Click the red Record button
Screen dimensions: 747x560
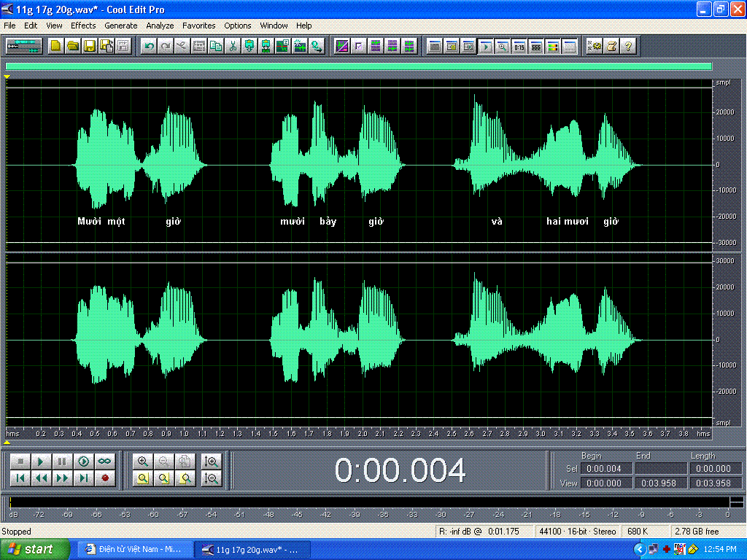coord(105,478)
